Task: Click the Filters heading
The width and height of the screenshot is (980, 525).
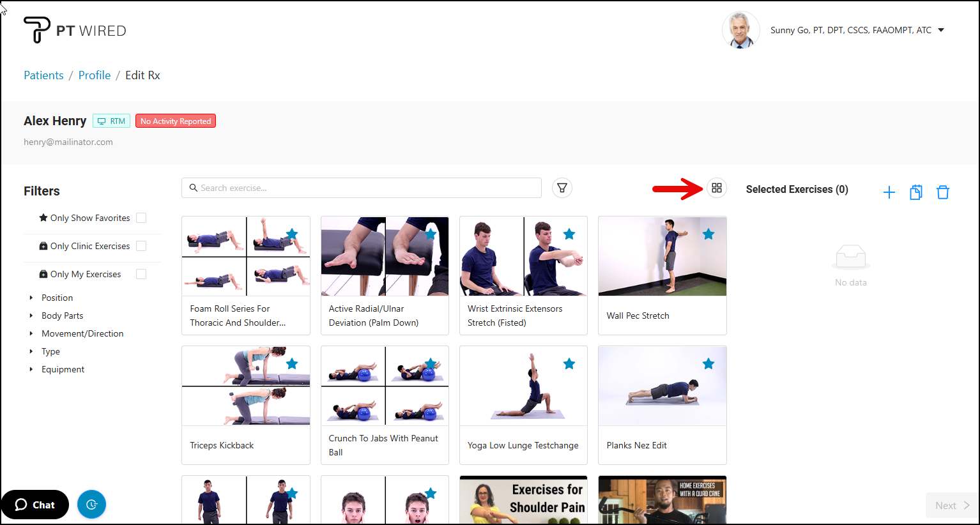Action: 42,191
